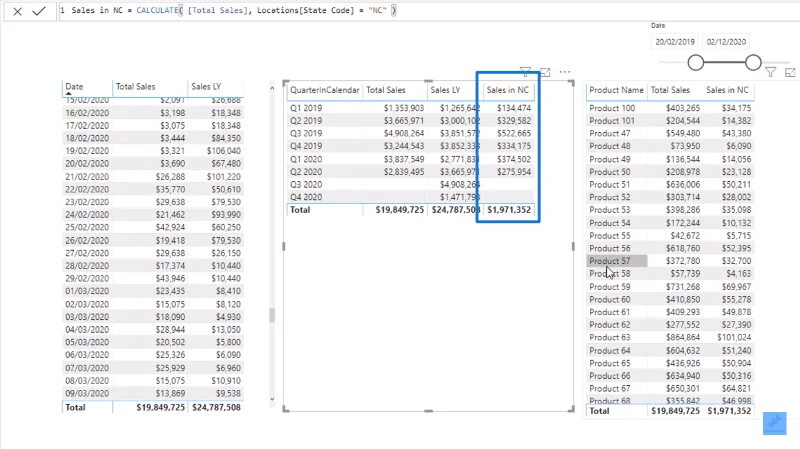Sort date table by Total Sales header
800x449 pixels.
[x=135, y=87]
